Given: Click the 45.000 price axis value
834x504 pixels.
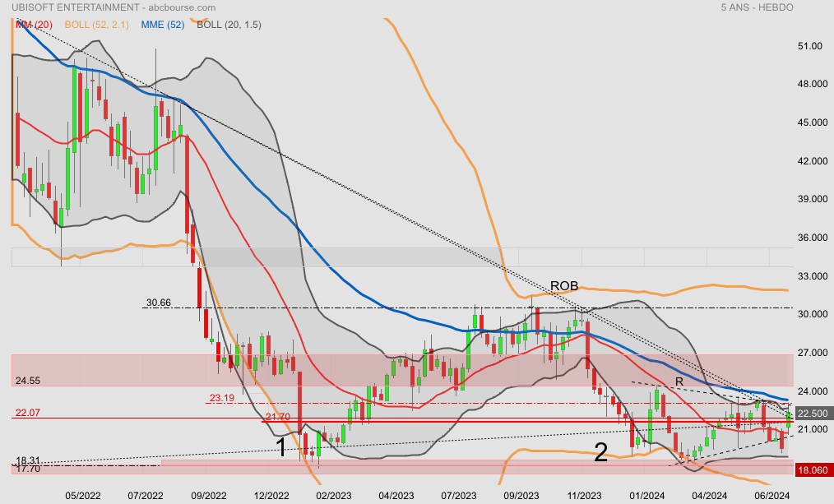Looking at the screenshot, I should pos(813,123).
